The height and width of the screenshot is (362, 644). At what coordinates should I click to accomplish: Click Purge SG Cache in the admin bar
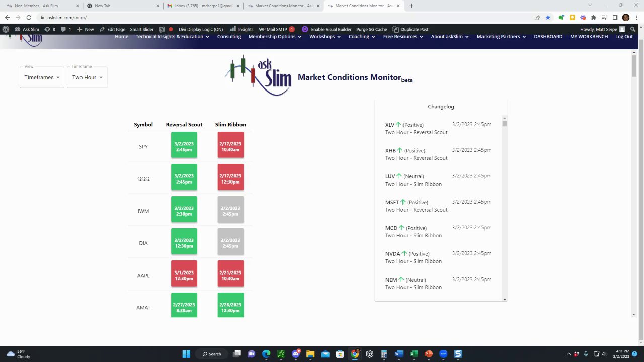[x=371, y=29]
